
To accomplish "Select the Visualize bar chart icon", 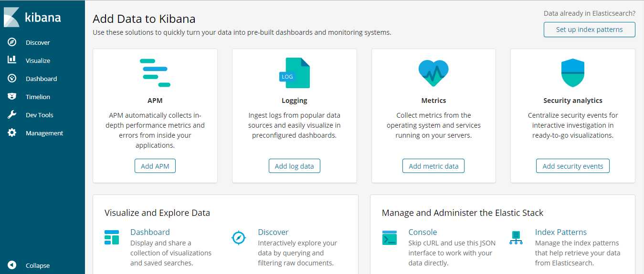I will pos(12,60).
